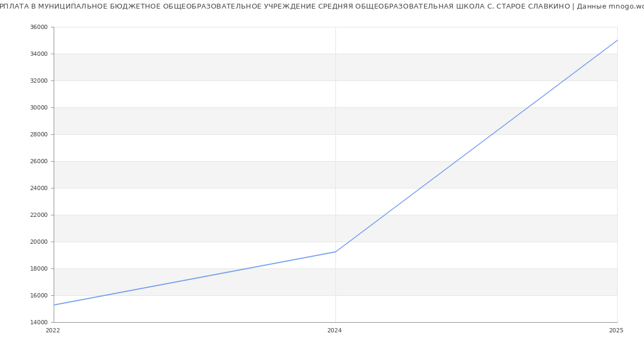Click the 20000 y-axis value
The height and width of the screenshot is (349, 644).
(x=39, y=242)
